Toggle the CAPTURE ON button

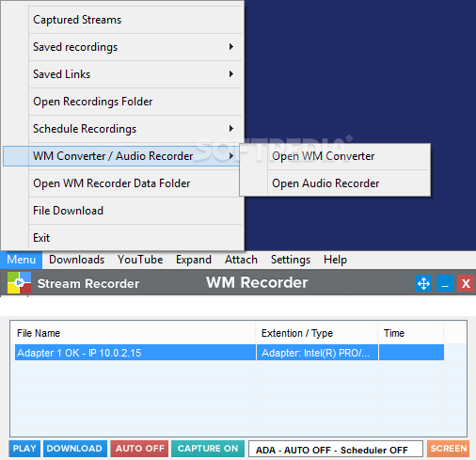208,449
